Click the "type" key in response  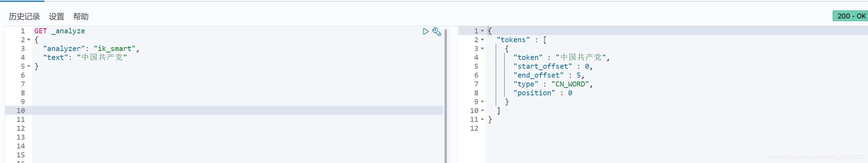coord(526,84)
